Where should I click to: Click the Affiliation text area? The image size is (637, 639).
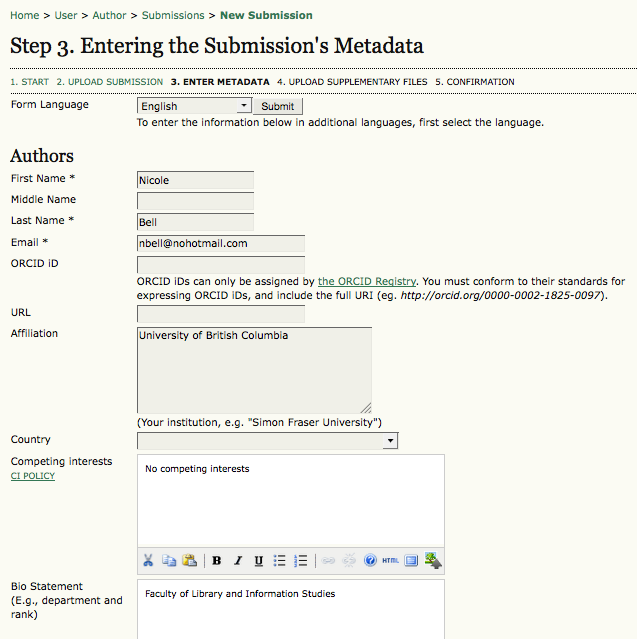pyautogui.click(x=254, y=370)
